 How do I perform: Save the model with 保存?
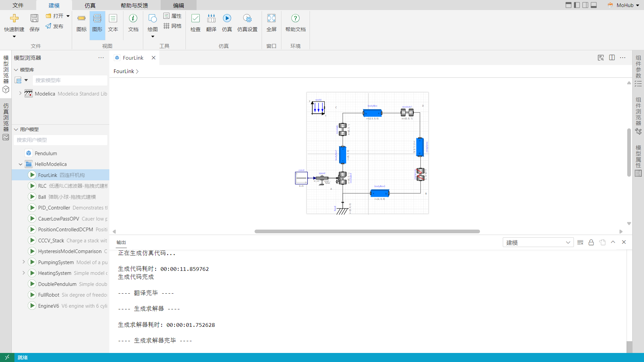point(34,23)
